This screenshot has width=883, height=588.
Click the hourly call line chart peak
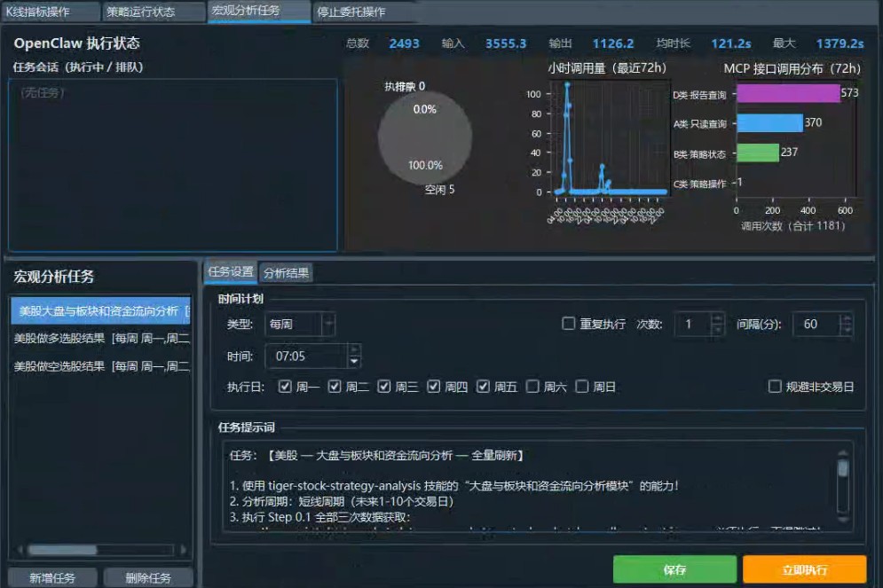coord(567,85)
